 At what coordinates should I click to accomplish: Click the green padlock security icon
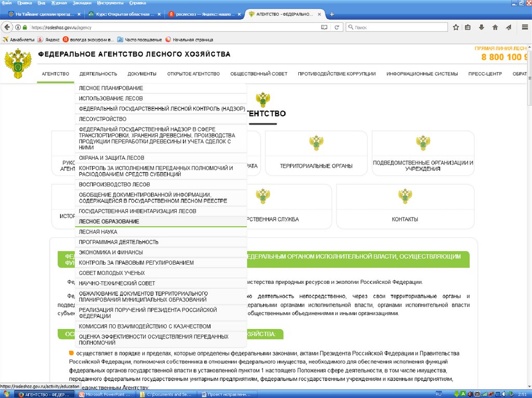click(25, 28)
